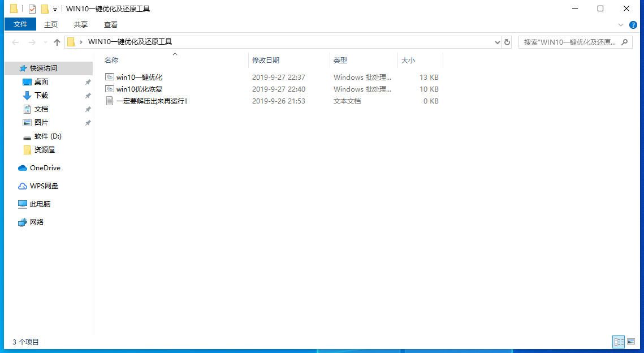Sort by 名称 column header

pos(111,61)
